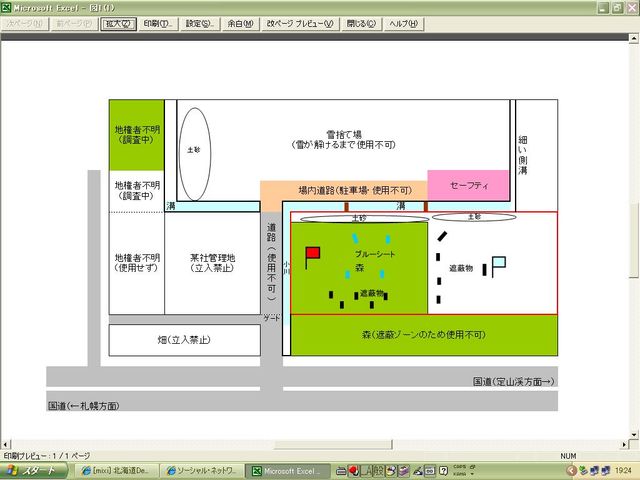
Task: Click the scroll up arrow of the vertical scrollbar
Action: click(633, 36)
